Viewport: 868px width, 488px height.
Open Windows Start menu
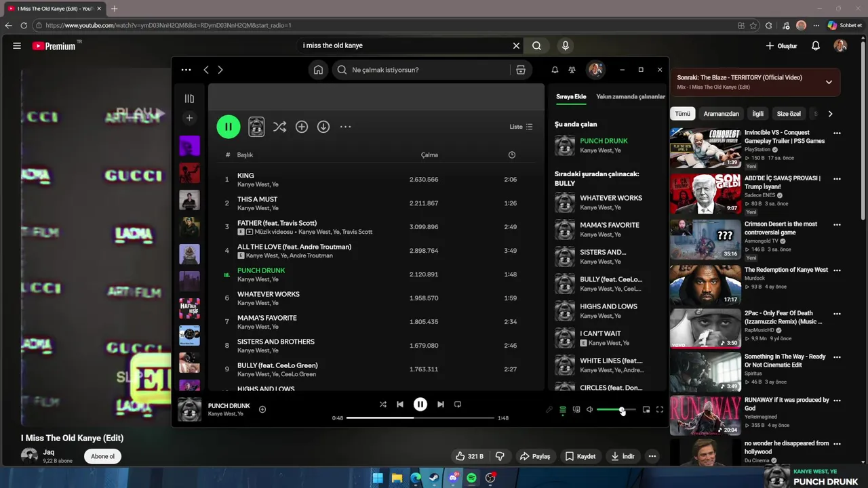tap(378, 478)
